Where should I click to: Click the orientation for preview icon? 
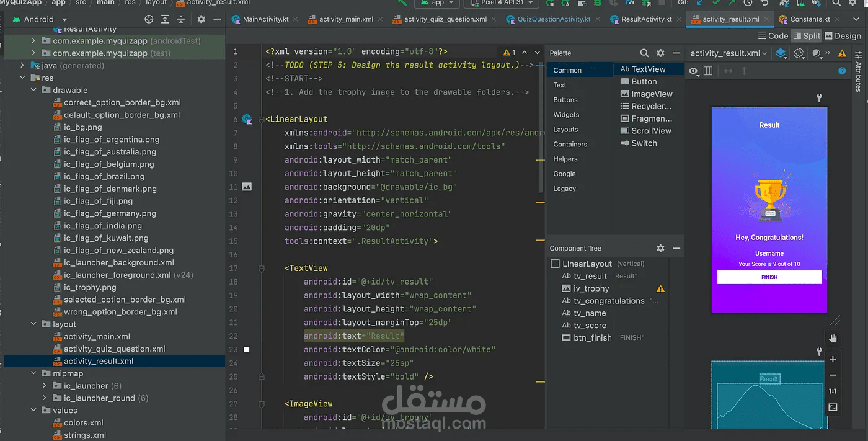[800, 53]
